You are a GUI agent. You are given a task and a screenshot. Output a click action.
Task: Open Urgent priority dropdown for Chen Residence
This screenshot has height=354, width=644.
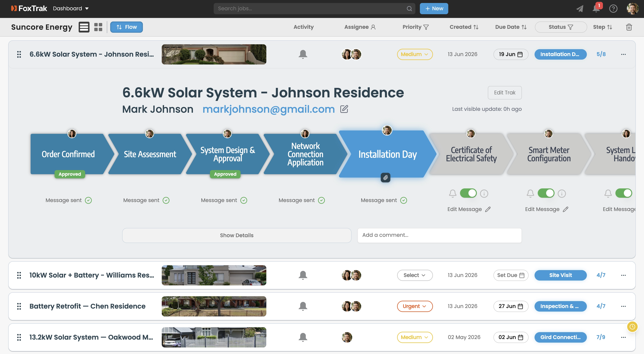click(415, 306)
